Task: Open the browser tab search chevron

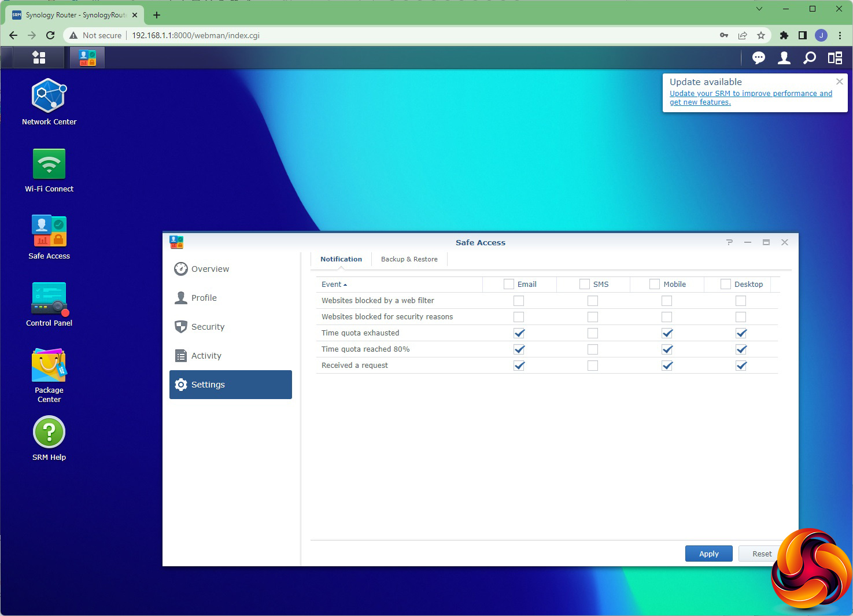Action: (x=759, y=9)
